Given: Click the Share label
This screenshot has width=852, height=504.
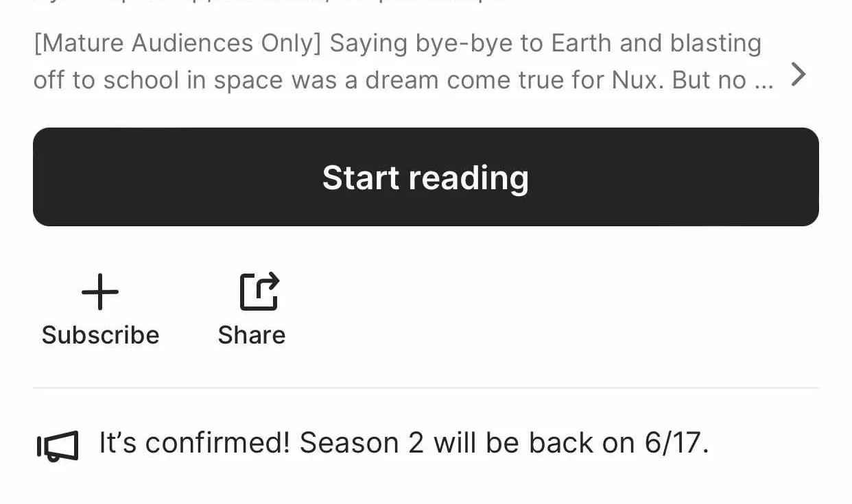Looking at the screenshot, I should click(252, 335).
